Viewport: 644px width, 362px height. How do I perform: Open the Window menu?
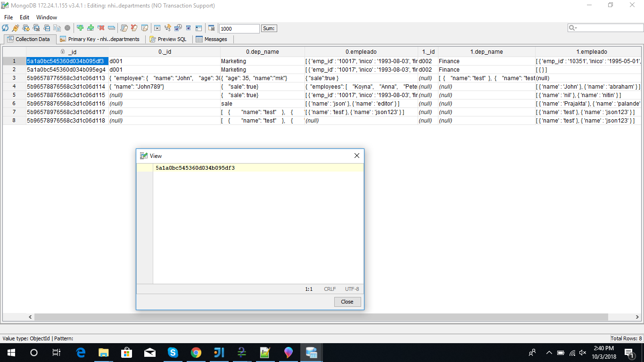tap(47, 17)
